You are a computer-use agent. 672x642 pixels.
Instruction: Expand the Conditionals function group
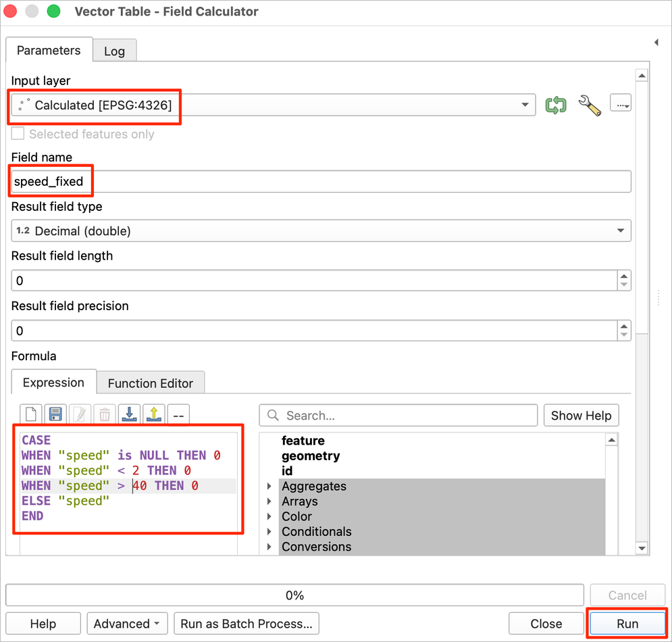click(x=270, y=532)
